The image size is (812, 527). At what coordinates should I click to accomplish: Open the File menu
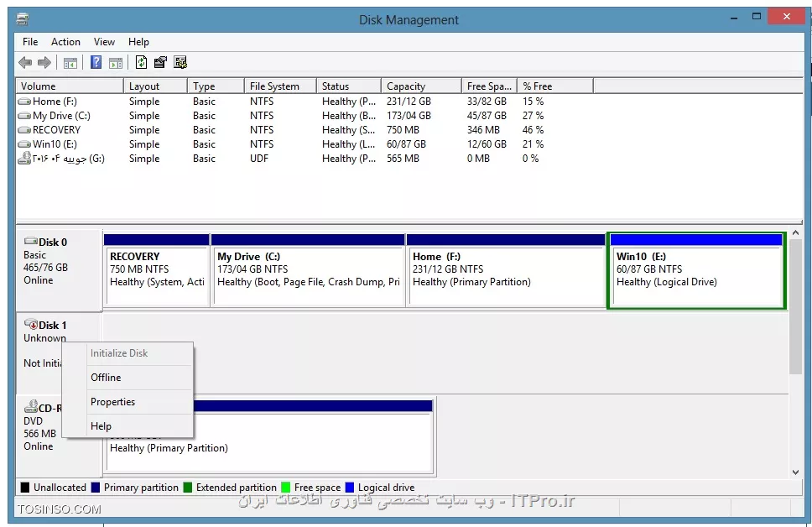coord(30,42)
